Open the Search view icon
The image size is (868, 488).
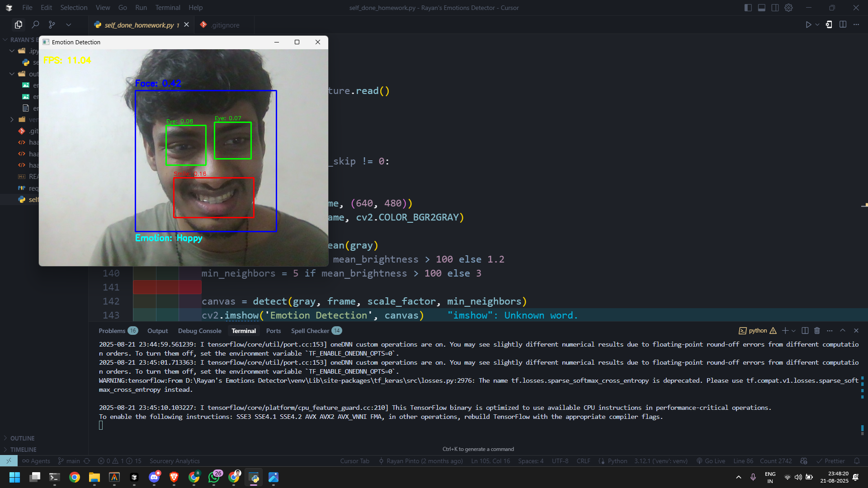[35, 25]
